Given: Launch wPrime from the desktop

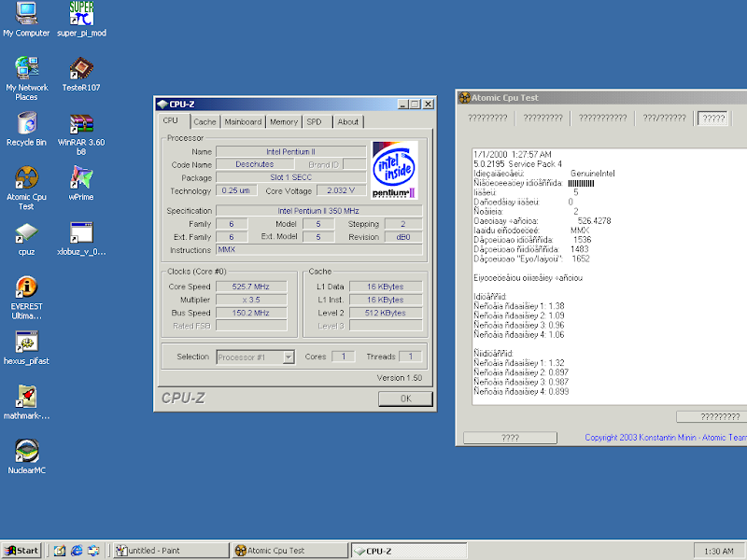Looking at the screenshot, I should click(81, 177).
